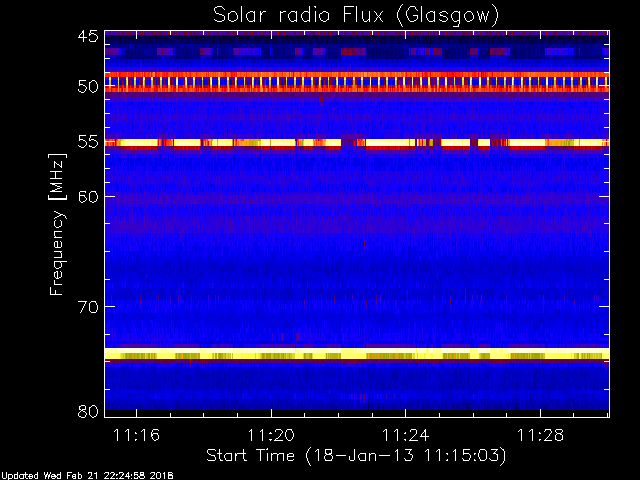
Task: Click the 11:28 time axis label
Action: point(540,435)
